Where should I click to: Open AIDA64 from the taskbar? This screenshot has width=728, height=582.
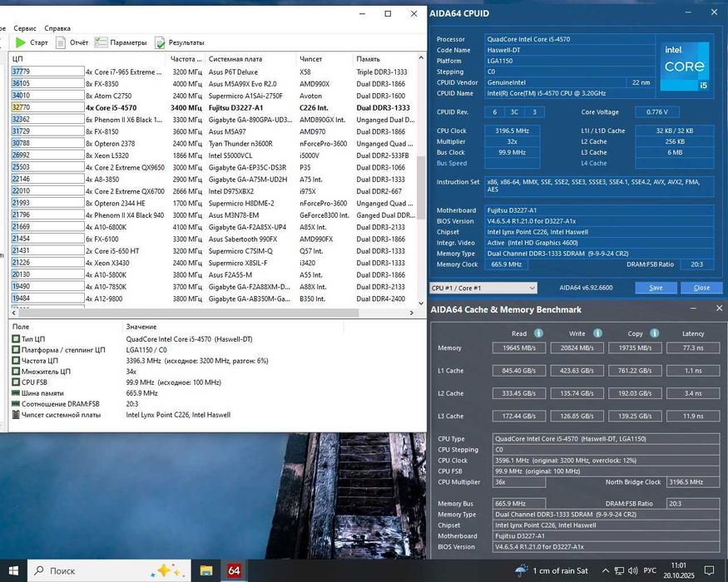point(234,570)
